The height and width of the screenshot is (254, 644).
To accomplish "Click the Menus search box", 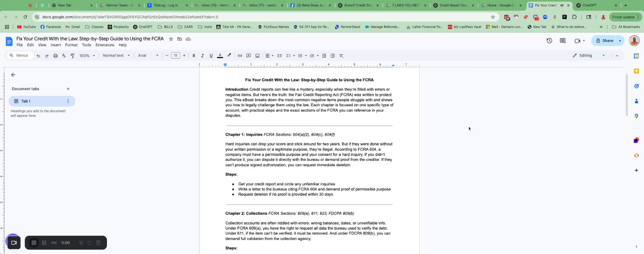I will click(x=20, y=56).
